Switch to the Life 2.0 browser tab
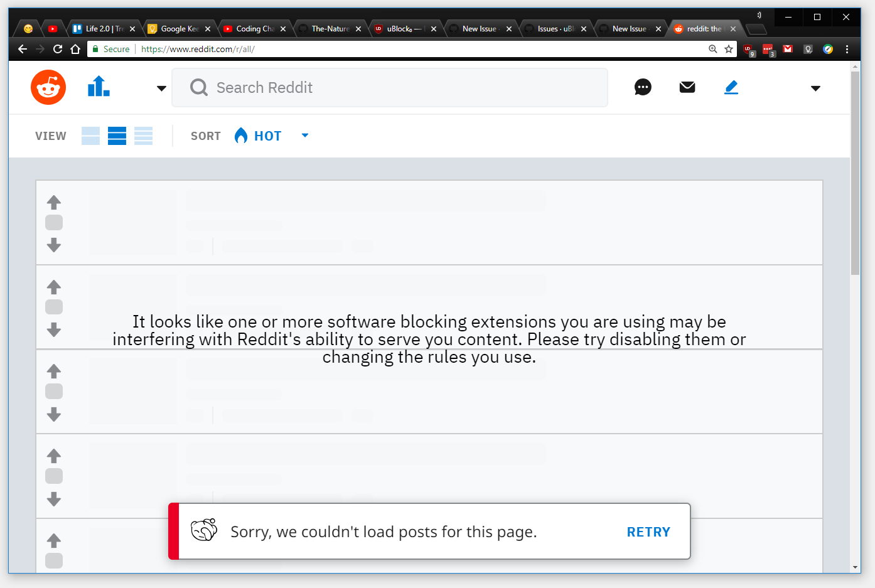875x588 pixels. click(100, 28)
